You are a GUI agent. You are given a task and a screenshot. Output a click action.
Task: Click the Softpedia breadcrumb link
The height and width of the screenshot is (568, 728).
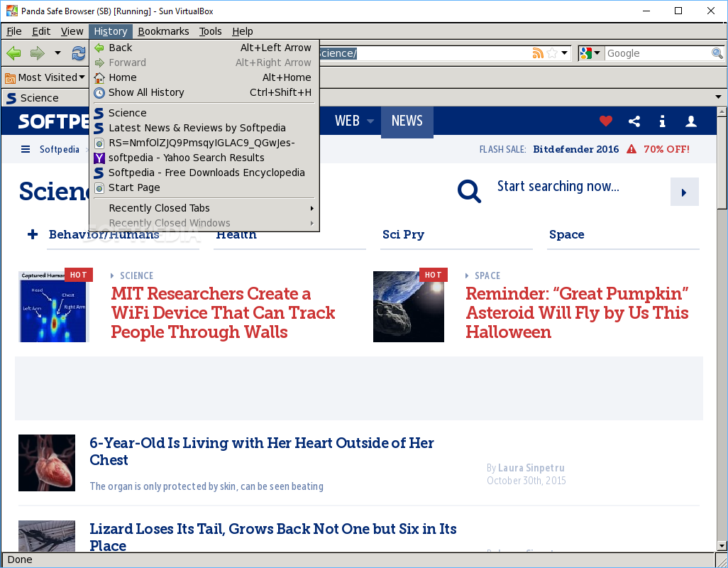point(60,149)
